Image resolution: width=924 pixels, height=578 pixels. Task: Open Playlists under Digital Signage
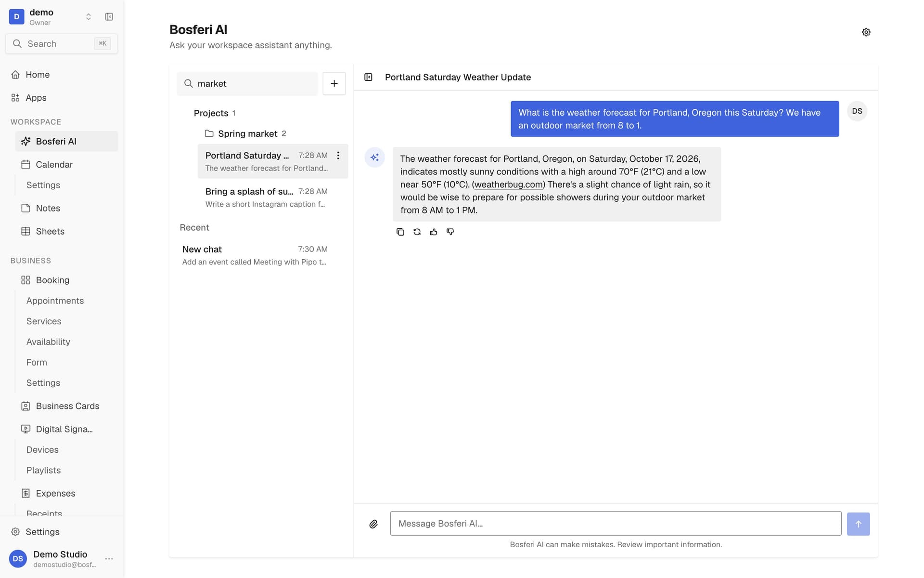[x=43, y=471]
